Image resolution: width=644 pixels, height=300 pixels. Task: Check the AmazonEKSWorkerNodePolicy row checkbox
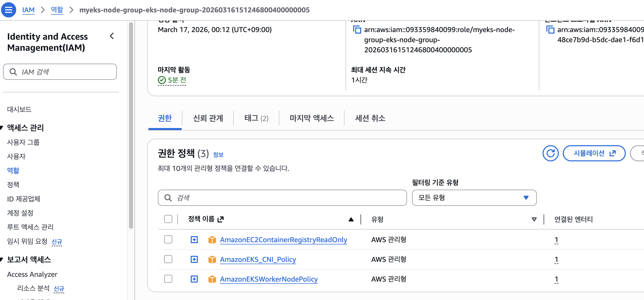coord(168,279)
